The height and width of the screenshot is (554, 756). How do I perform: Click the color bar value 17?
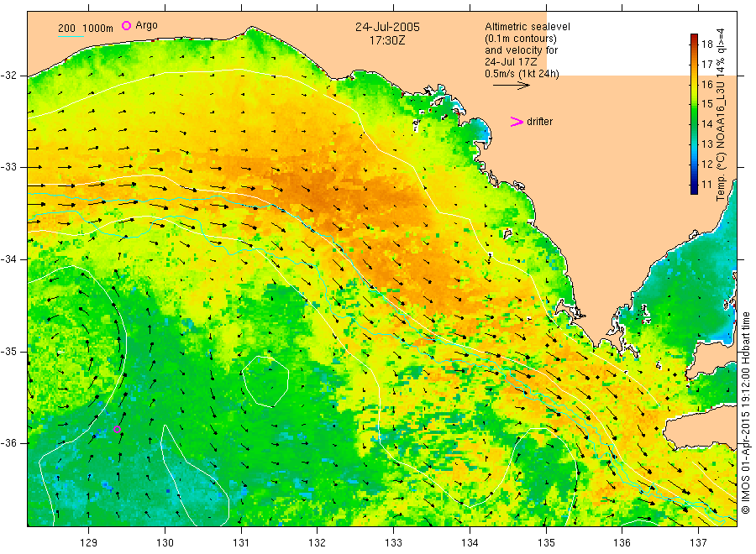[706, 65]
